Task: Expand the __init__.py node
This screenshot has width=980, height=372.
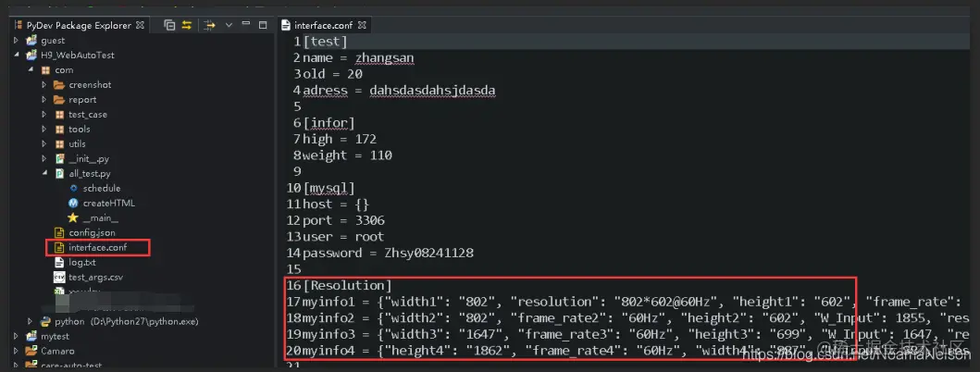Action: (x=43, y=159)
